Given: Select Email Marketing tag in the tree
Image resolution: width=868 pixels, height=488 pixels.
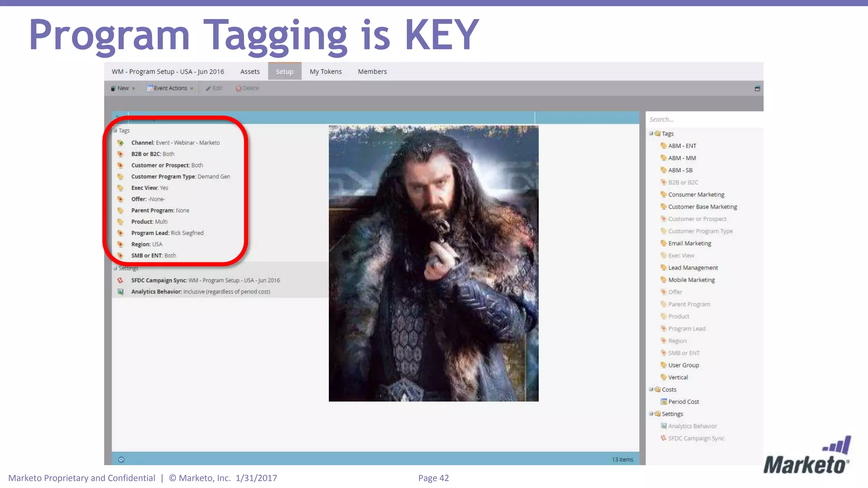Looking at the screenshot, I should click(x=690, y=243).
